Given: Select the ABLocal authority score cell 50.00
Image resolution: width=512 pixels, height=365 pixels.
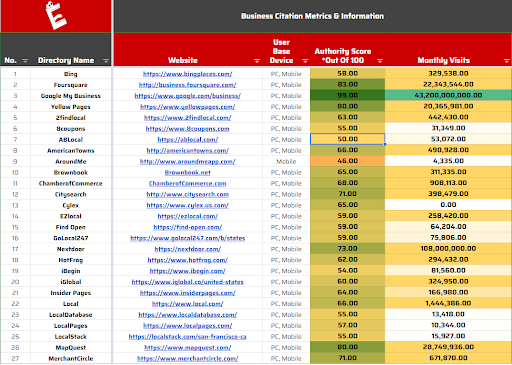Looking at the screenshot, I should [348, 139].
